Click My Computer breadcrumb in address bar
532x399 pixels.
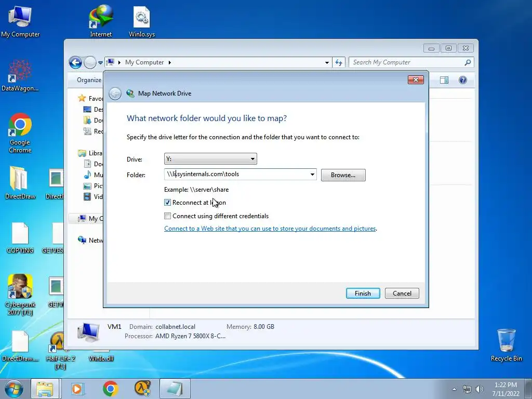[144, 62]
